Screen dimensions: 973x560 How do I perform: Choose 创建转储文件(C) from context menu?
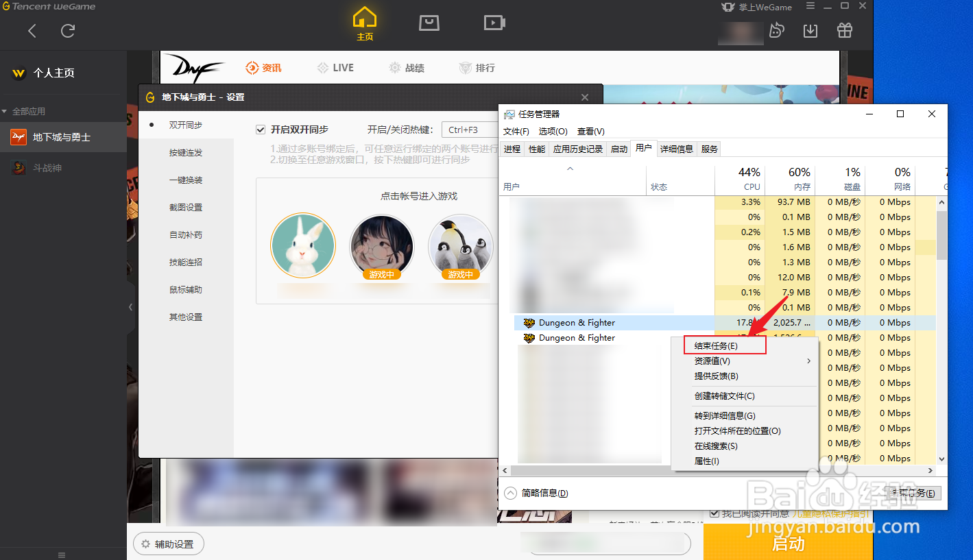[x=745, y=396]
